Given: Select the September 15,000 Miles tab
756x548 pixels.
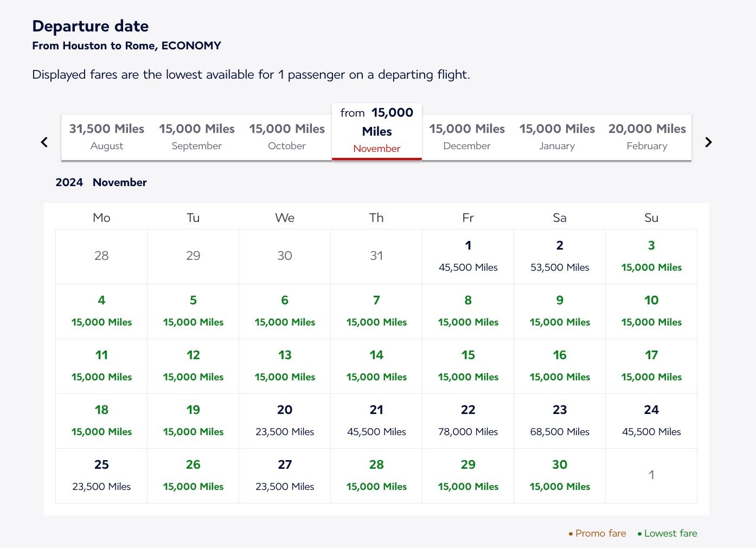Looking at the screenshot, I should tap(197, 137).
